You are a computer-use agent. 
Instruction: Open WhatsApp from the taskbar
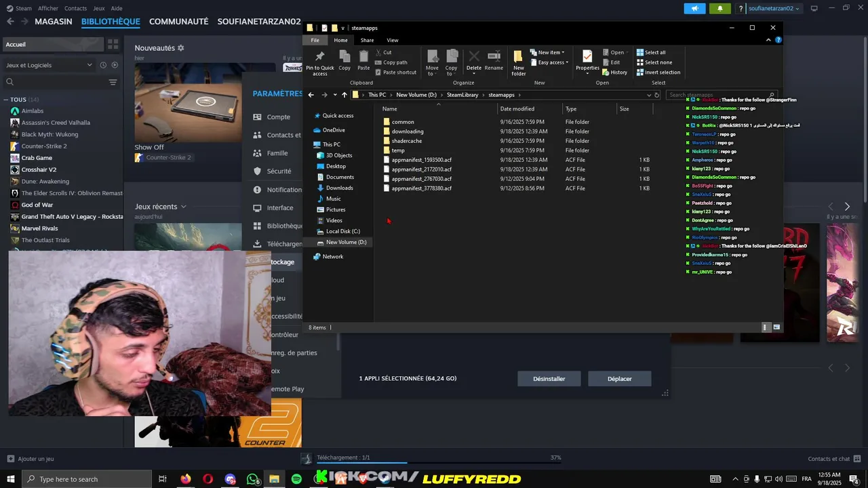tap(252, 479)
